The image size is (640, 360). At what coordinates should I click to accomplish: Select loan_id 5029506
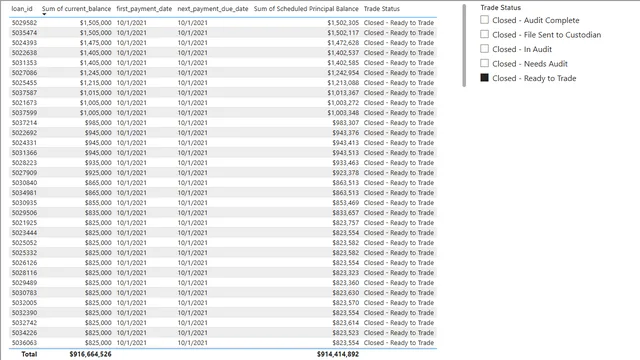(x=24, y=213)
